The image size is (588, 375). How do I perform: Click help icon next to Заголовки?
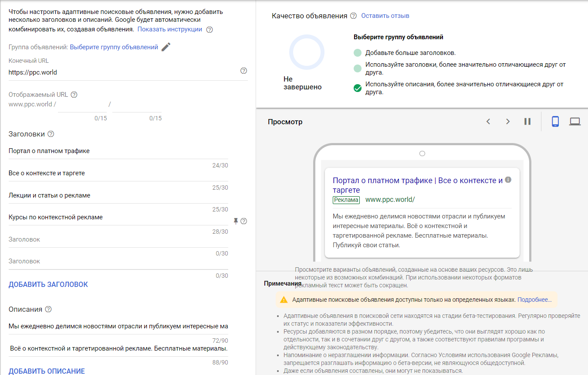(x=51, y=134)
